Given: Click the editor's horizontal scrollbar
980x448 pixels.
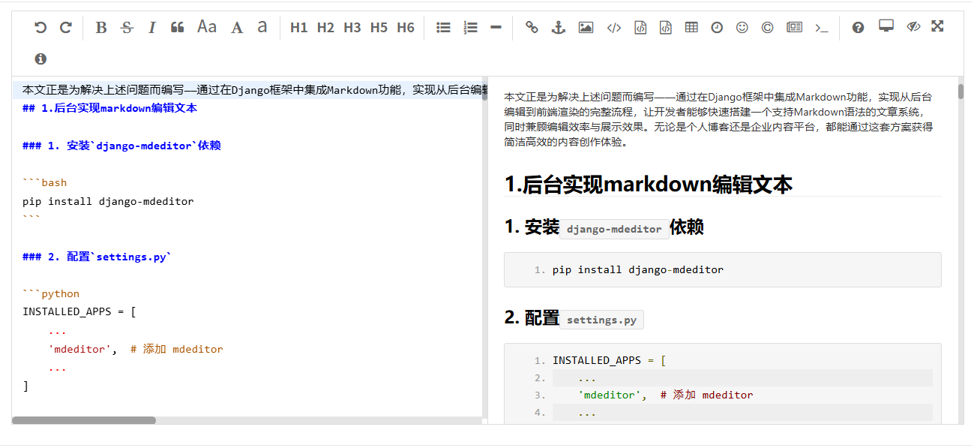Looking at the screenshot, I should 82,420.
